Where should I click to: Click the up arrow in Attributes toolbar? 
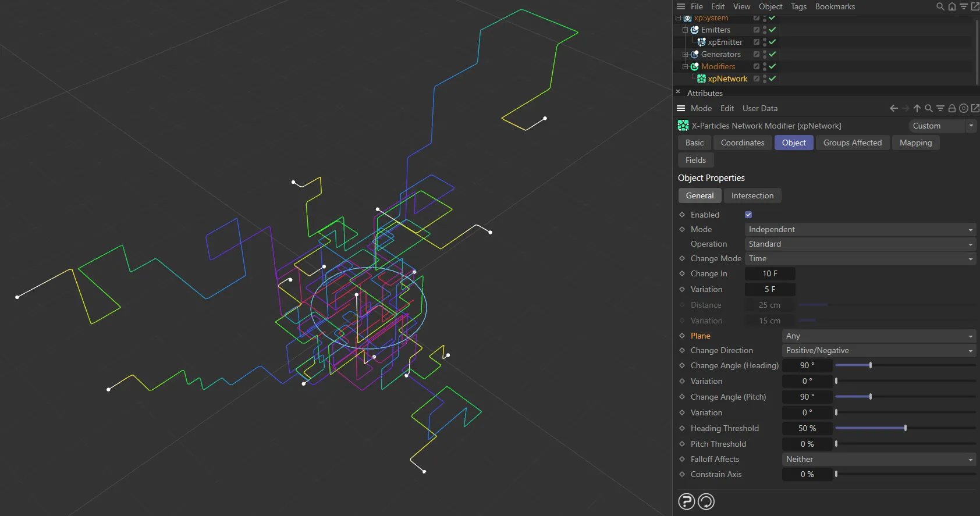pos(917,108)
